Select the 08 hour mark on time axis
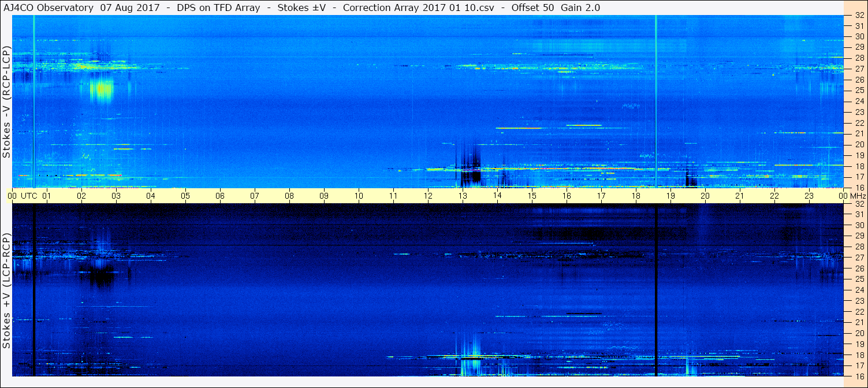This screenshot has width=868, height=388. [x=289, y=196]
